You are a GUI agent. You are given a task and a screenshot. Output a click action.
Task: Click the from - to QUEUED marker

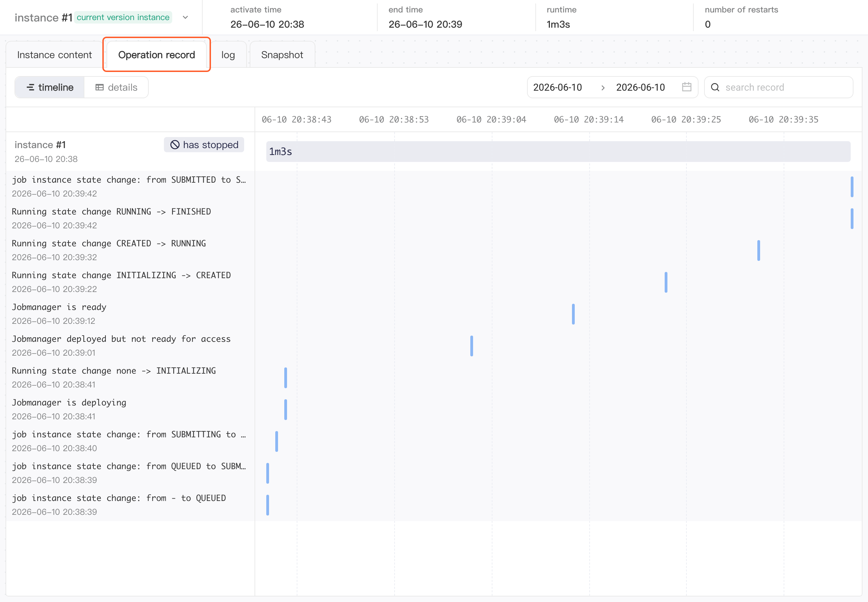[267, 505]
